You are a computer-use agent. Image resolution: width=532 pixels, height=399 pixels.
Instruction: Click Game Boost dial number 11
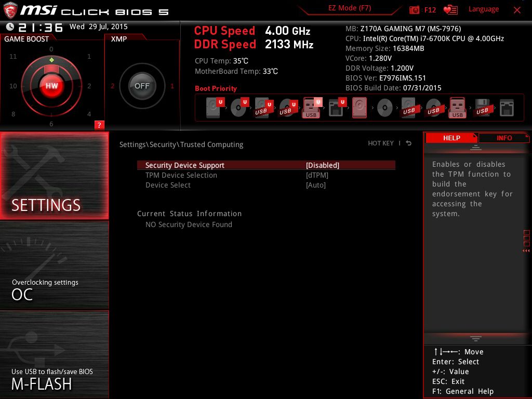[13, 56]
